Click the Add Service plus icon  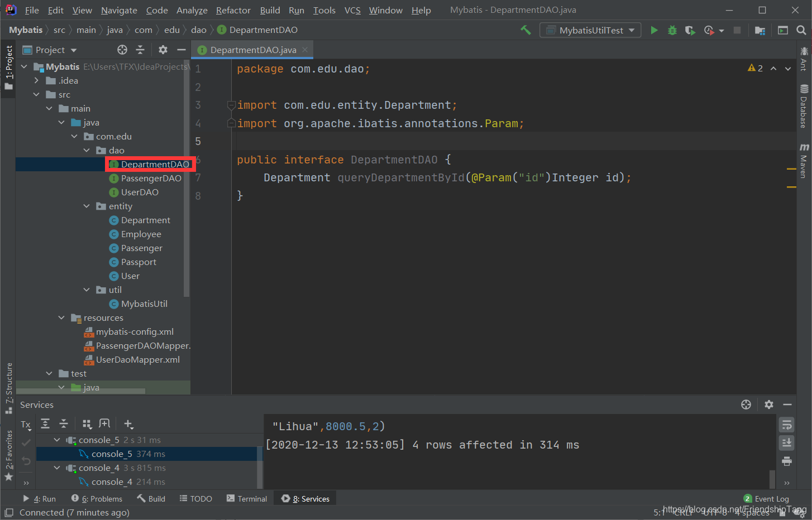pos(128,423)
